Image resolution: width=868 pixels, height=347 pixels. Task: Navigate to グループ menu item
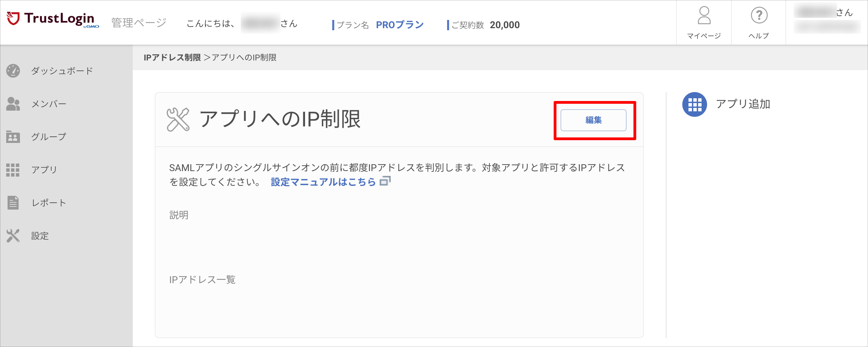[x=49, y=137]
